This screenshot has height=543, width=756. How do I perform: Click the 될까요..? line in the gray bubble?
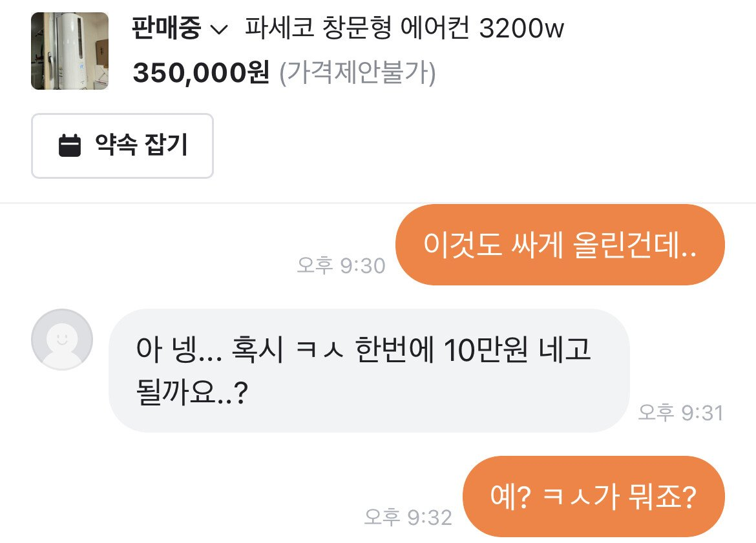click(192, 391)
